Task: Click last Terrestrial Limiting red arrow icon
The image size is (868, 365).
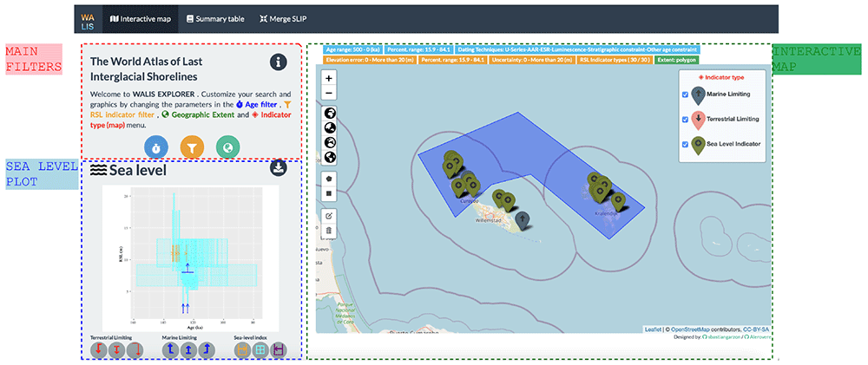Action: (x=135, y=349)
